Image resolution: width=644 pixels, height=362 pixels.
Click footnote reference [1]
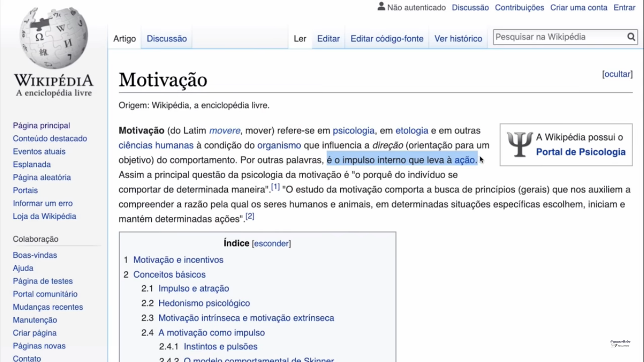275,187
